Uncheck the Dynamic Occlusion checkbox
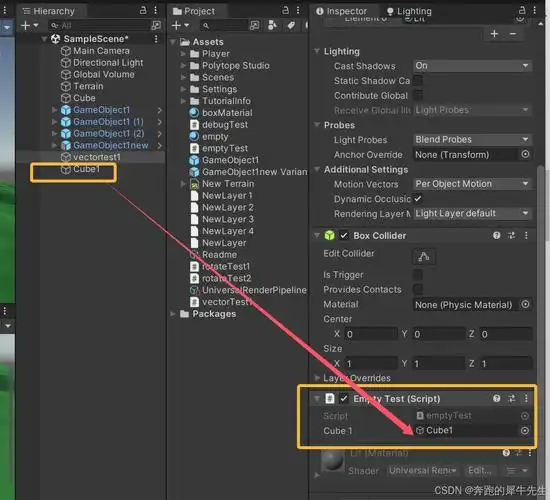 417,199
